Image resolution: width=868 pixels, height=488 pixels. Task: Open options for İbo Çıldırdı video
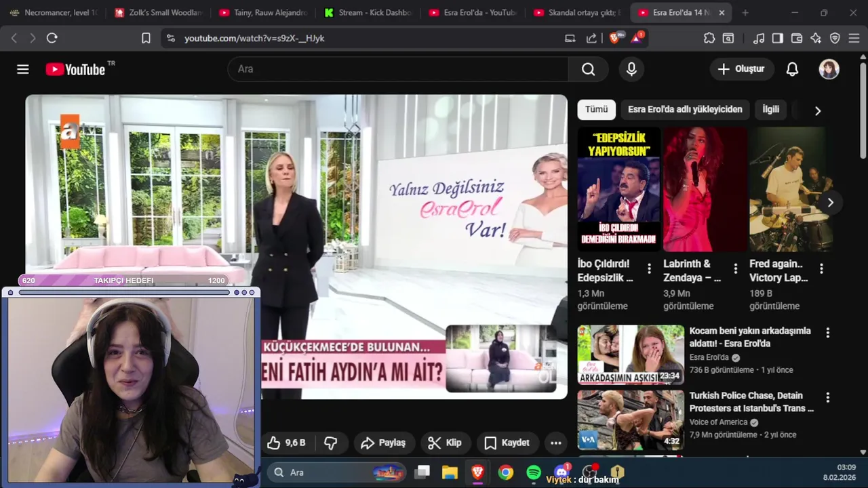(x=649, y=268)
